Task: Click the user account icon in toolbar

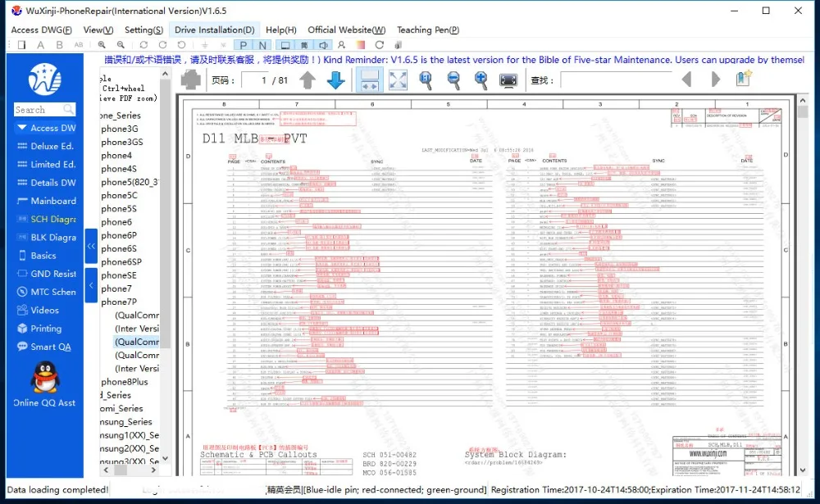Action: click(x=341, y=45)
